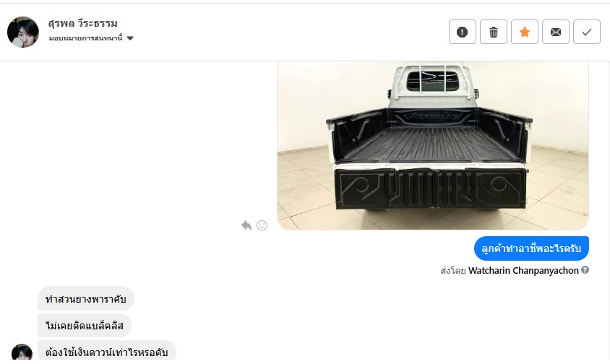
Task: Open customer name สุรพล วีระธรรม
Action: (83, 23)
